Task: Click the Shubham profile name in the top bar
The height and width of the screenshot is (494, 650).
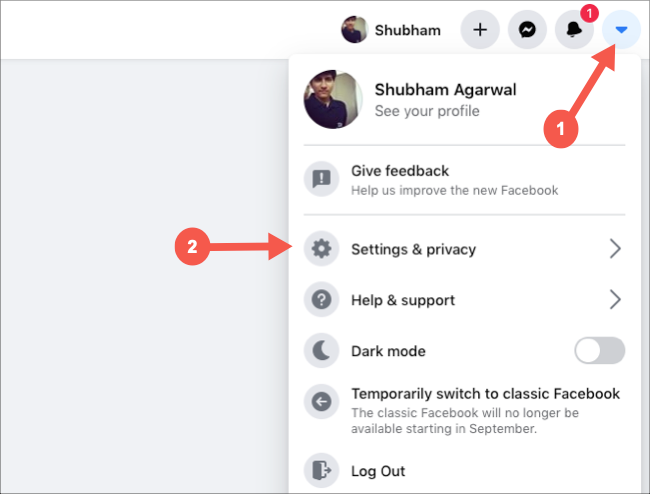Action: [407, 30]
